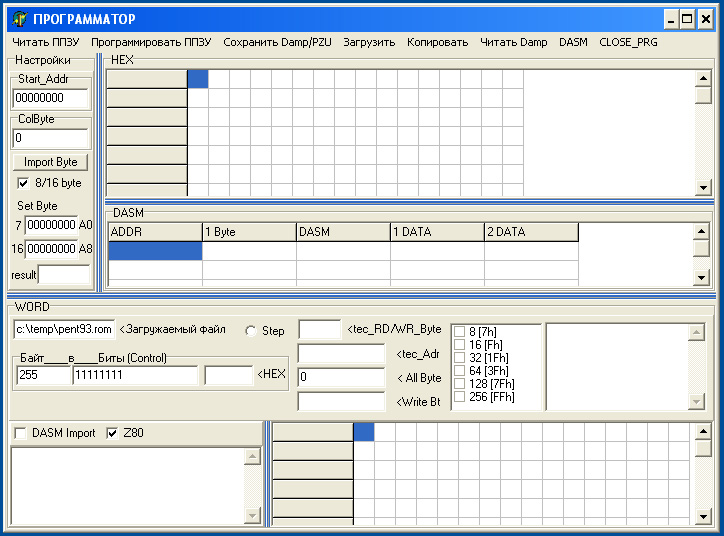
Task: Click the empty HEX control field
Action: 229,375
